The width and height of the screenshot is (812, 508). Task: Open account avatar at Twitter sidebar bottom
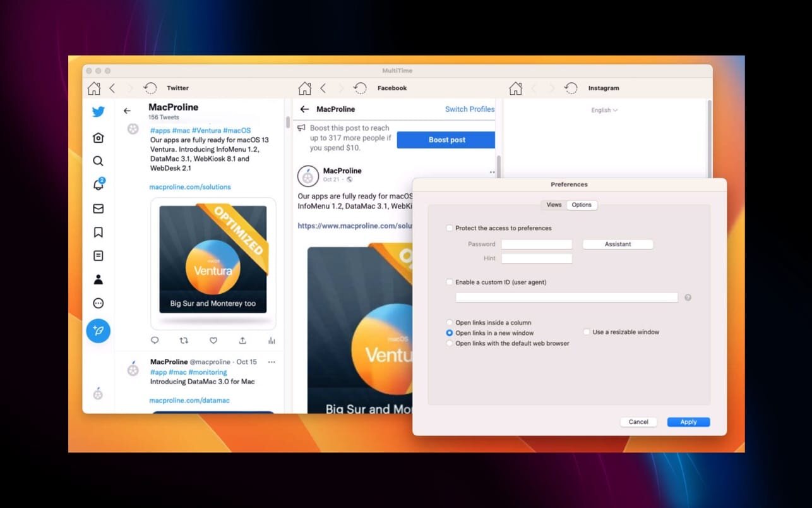tap(98, 394)
